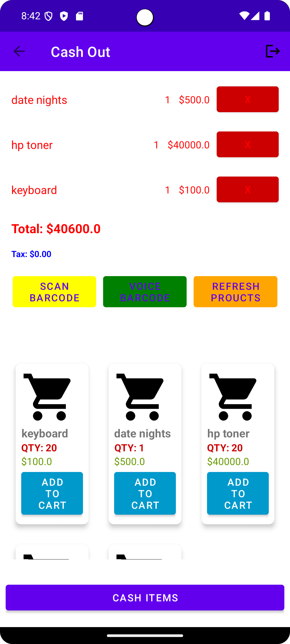290x644 pixels.
Task: Select the hp toner cart row name
Action: coord(32,145)
